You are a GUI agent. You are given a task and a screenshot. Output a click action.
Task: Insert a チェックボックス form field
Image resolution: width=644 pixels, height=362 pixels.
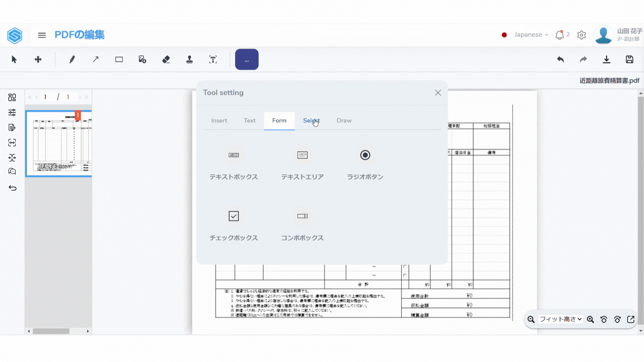tap(234, 216)
